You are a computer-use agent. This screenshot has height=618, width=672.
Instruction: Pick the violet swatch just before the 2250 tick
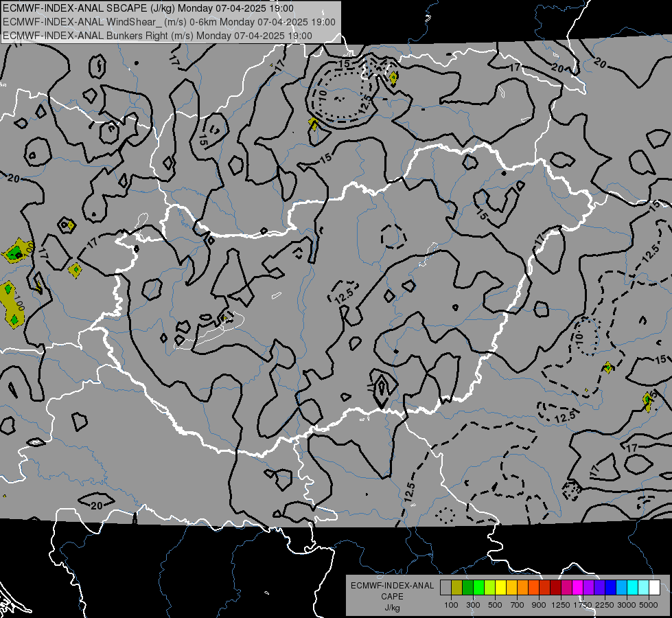pyautogui.click(x=599, y=588)
